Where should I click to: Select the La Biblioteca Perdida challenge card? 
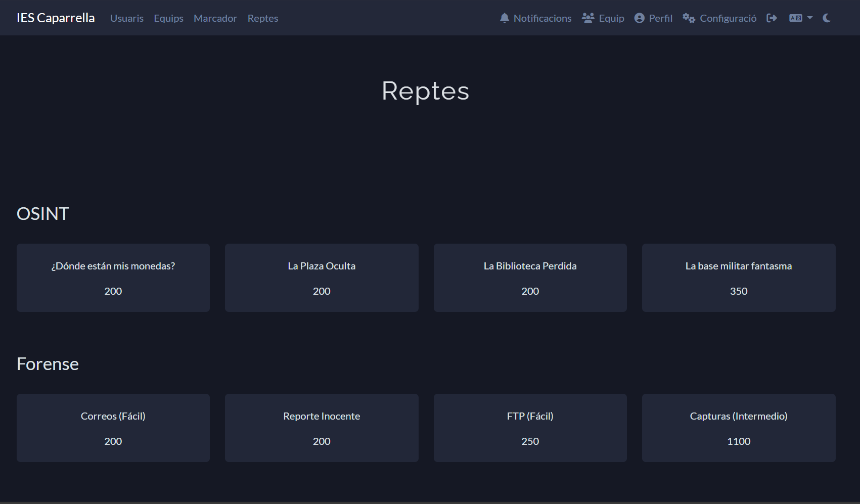(x=530, y=278)
